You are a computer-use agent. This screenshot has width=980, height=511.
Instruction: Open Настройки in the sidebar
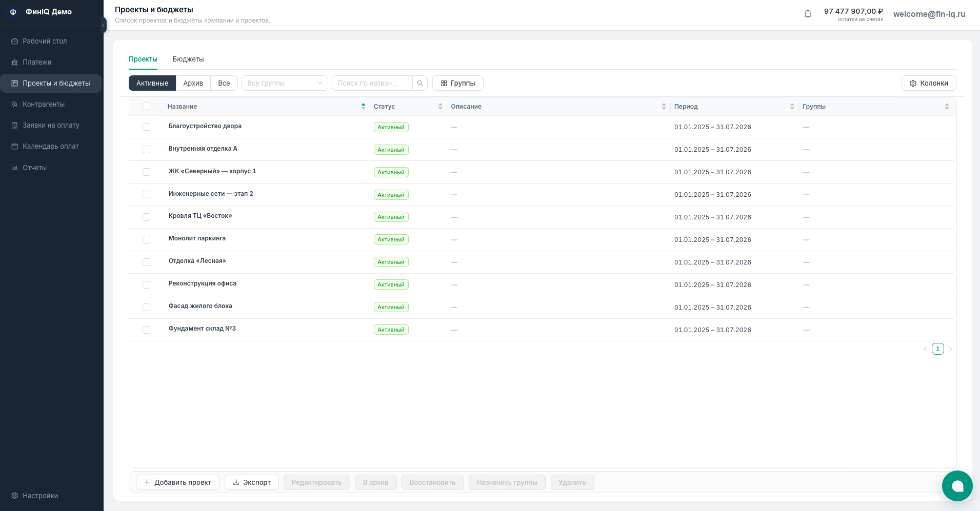(x=51, y=496)
